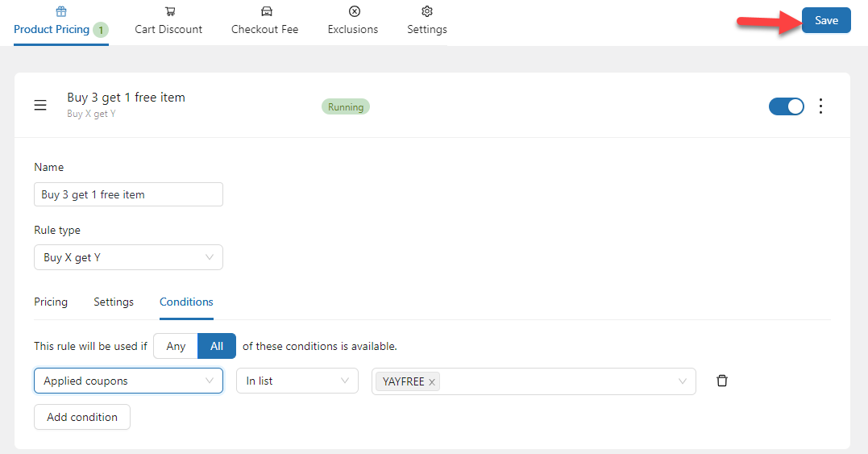
Task: Click the Checkout Fee icon
Action: (266, 11)
